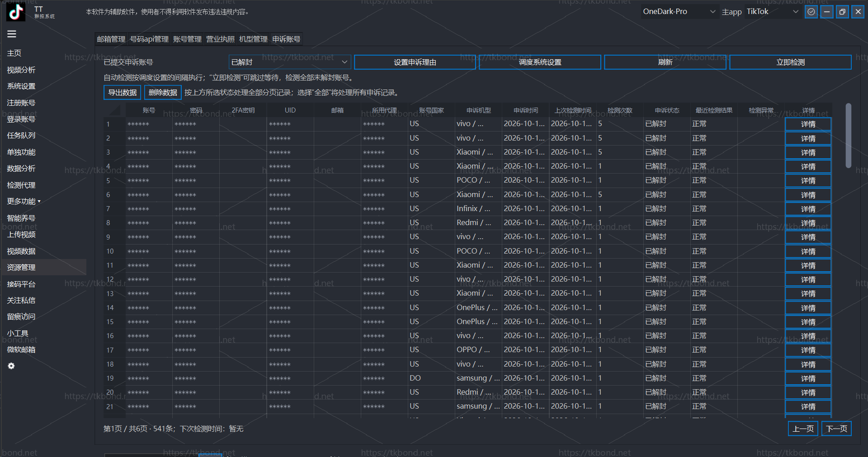This screenshot has height=457, width=868.
Task: Select the 申诉账号 tab
Action: pos(286,39)
